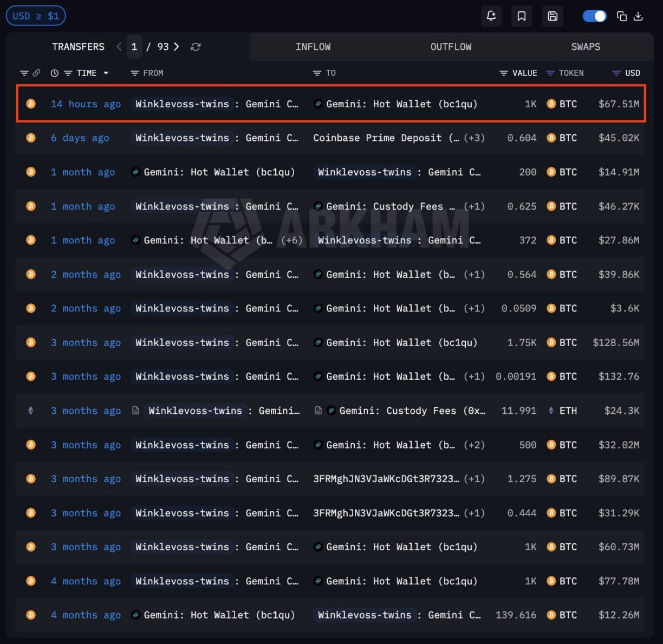Switch to the SWAPS tab
This screenshot has height=644, width=663.
586,47
